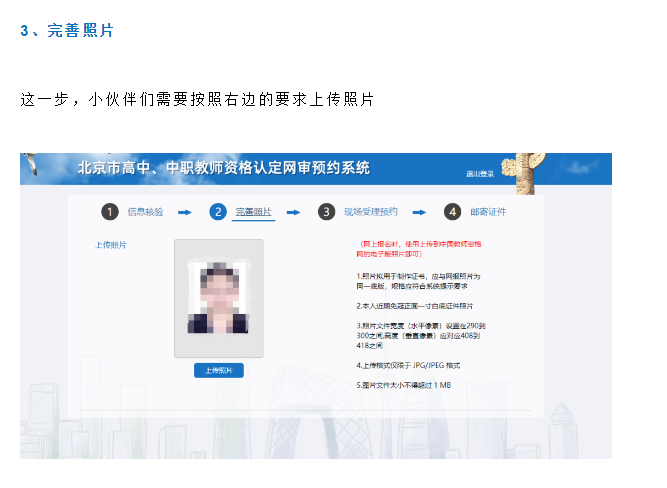Click the 上传照片 upload button
This screenshot has height=488, width=667.
[x=219, y=370]
